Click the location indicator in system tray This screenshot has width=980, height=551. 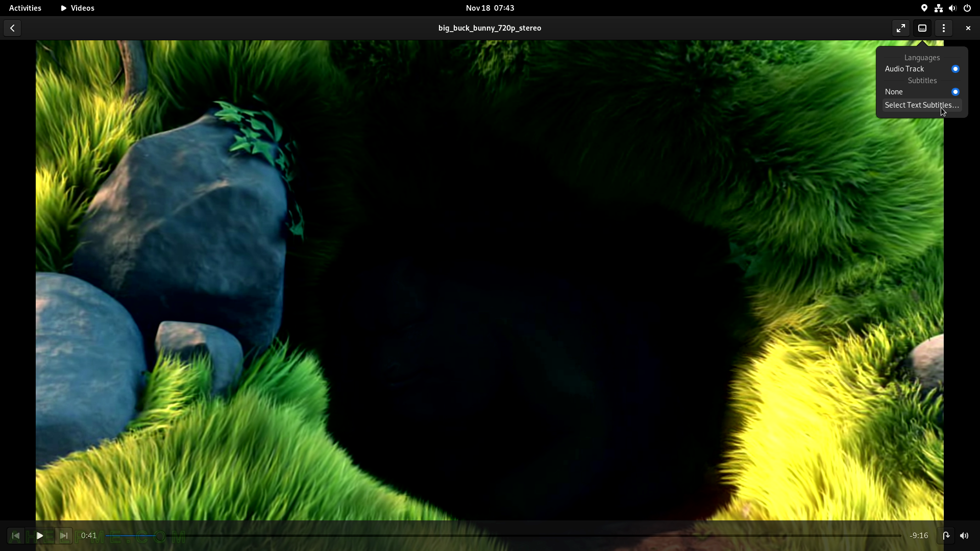(924, 8)
